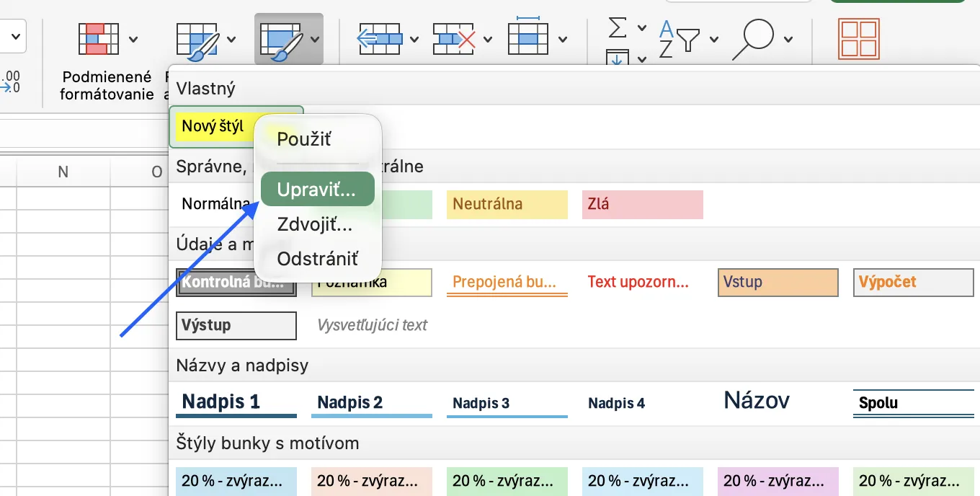
Task: Expand Find and Select dropdown arrow
Action: click(x=788, y=40)
